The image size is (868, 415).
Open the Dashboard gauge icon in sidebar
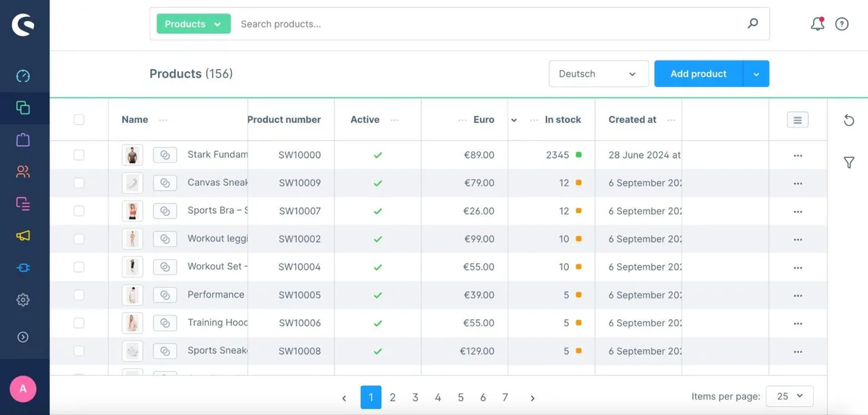coord(23,76)
